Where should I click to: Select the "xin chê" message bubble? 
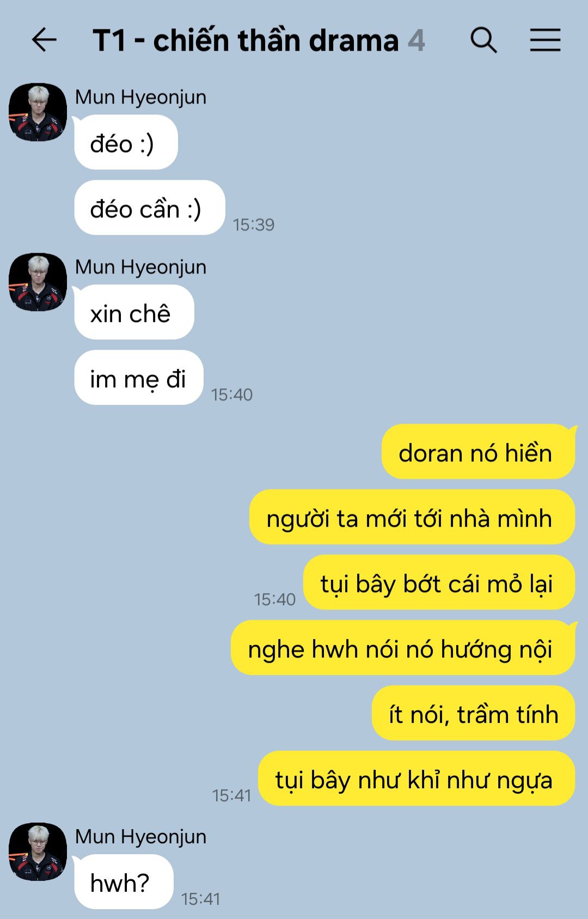tap(134, 313)
